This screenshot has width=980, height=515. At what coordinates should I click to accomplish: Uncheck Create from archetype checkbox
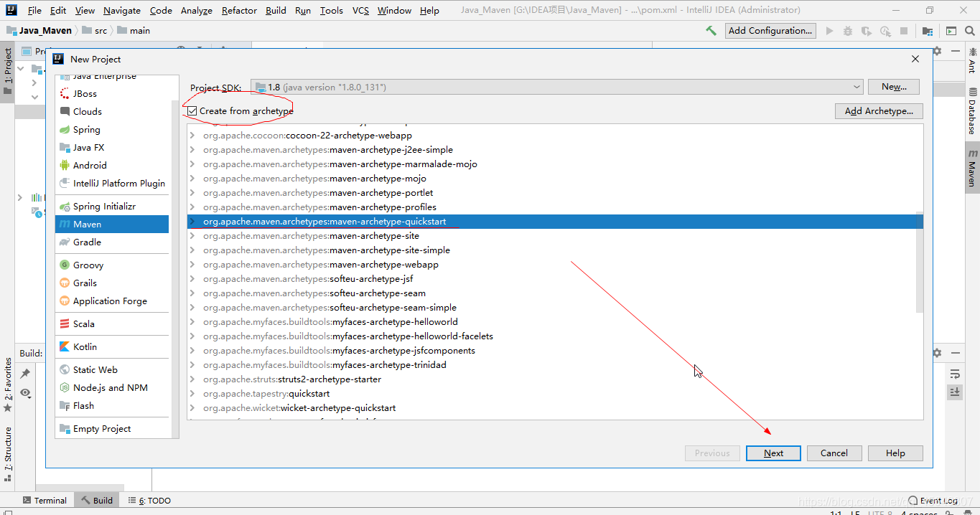click(x=192, y=111)
